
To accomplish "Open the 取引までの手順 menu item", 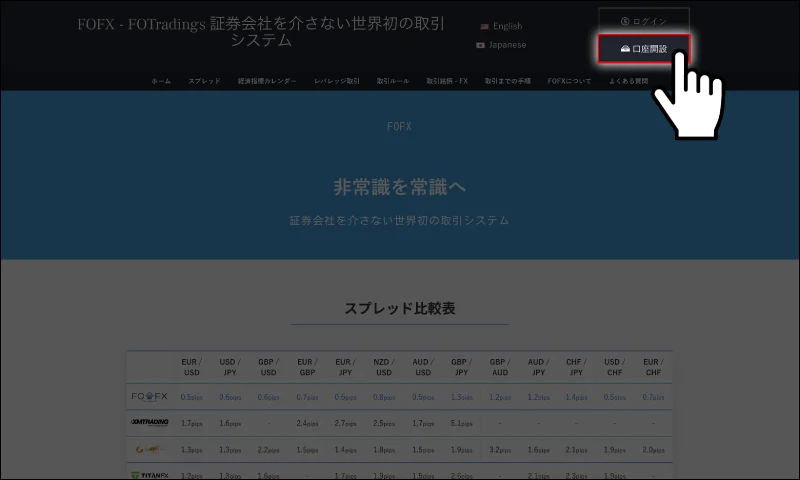I will click(507, 80).
